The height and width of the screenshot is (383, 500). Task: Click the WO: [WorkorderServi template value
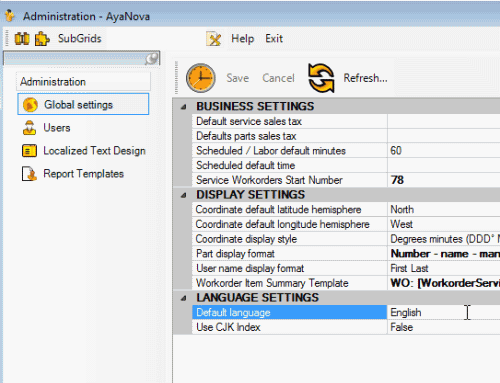point(444,283)
